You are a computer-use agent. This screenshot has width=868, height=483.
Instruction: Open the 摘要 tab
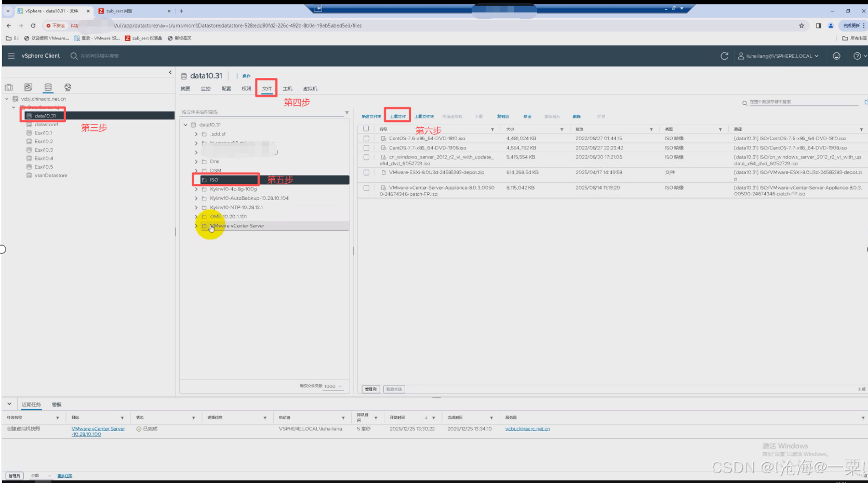tap(185, 89)
